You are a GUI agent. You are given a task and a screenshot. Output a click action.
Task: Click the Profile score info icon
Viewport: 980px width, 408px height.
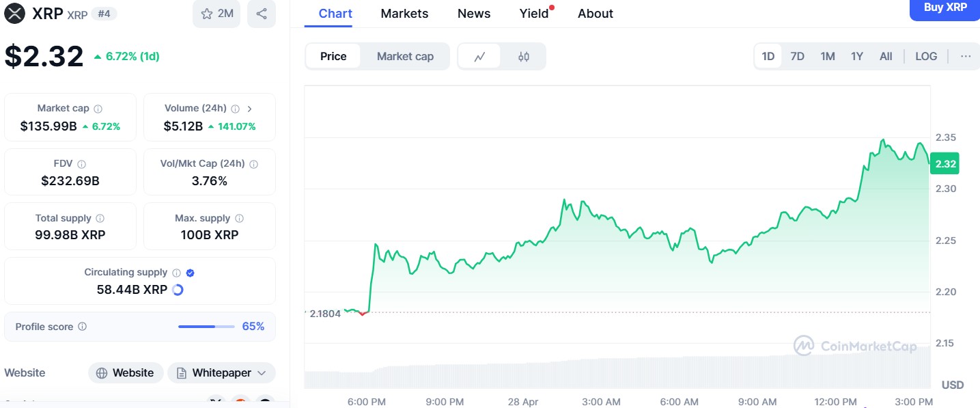click(83, 327)
